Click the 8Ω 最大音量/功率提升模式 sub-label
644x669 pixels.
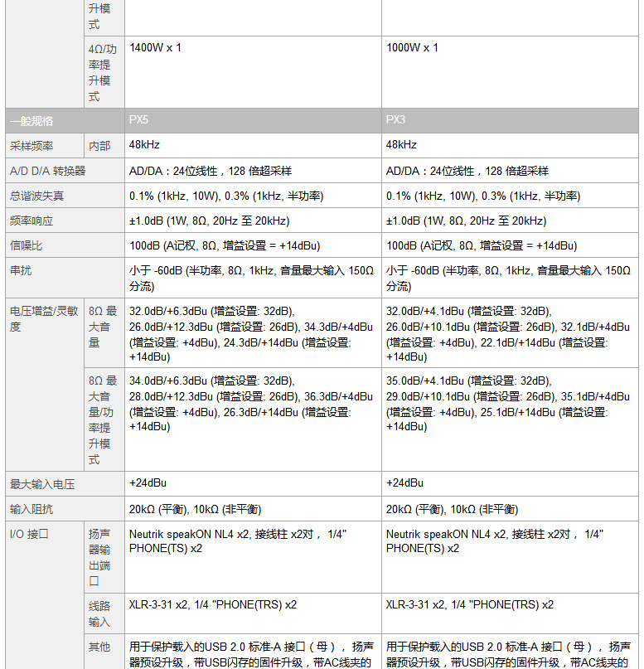104,419
